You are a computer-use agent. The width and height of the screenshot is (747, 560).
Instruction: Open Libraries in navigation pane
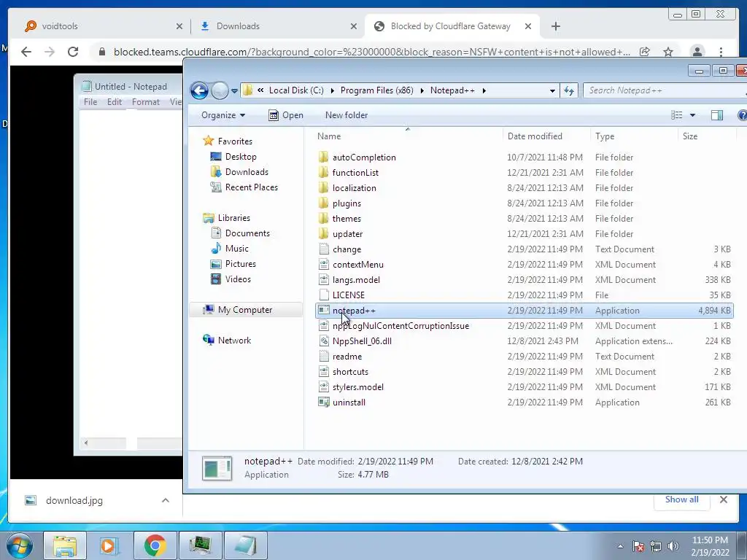click(x=233, y=217)
